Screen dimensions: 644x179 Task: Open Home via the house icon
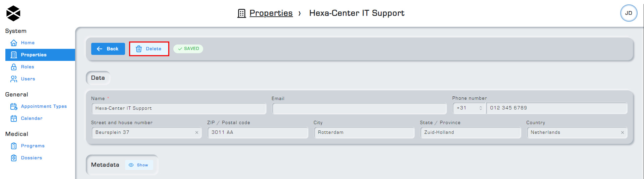14,43
